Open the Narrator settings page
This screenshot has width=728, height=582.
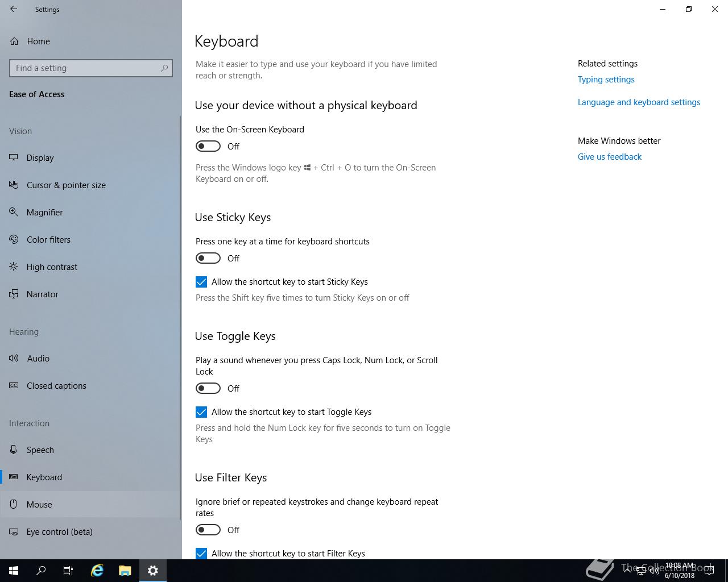[90, 294]
